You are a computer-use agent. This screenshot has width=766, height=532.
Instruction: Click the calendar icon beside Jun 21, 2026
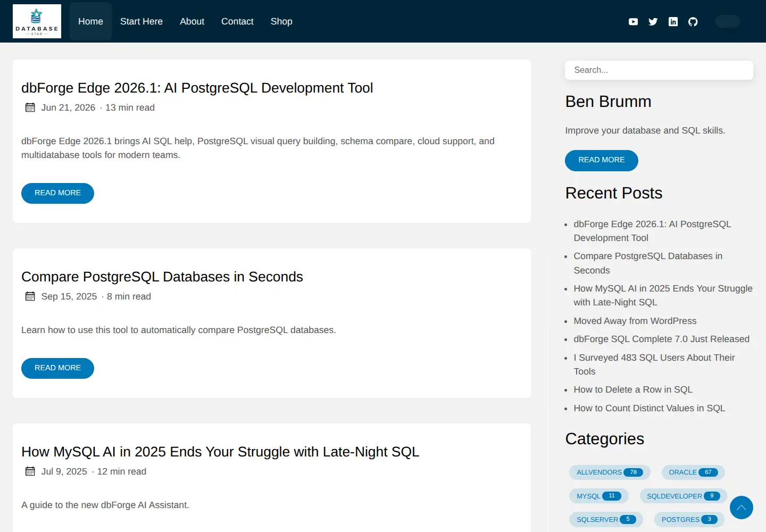30,107
